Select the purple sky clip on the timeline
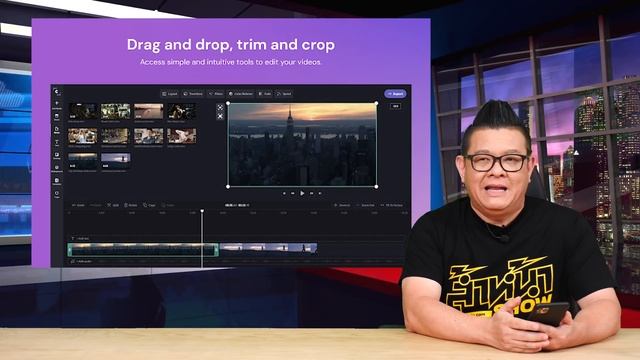 coord(268,248)
